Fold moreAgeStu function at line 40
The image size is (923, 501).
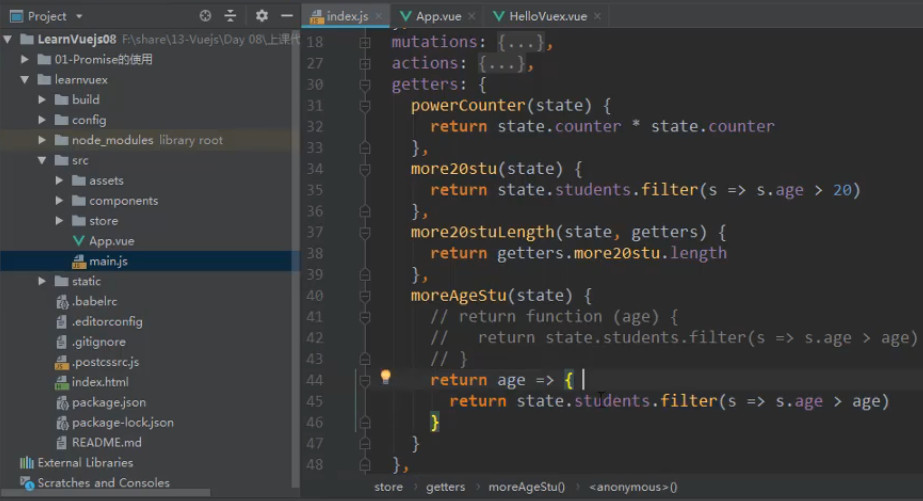[x=365, y=296]
